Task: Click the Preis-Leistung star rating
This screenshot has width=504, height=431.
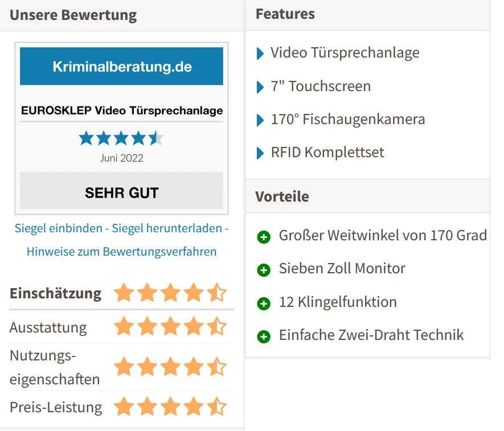Action: click(170, 407)
